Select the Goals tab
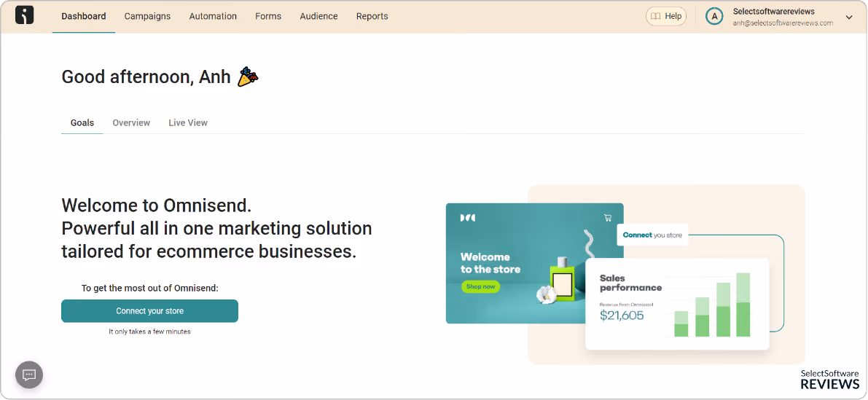The height and width of the screenshot is (400, 868). (x=82, y=123)
